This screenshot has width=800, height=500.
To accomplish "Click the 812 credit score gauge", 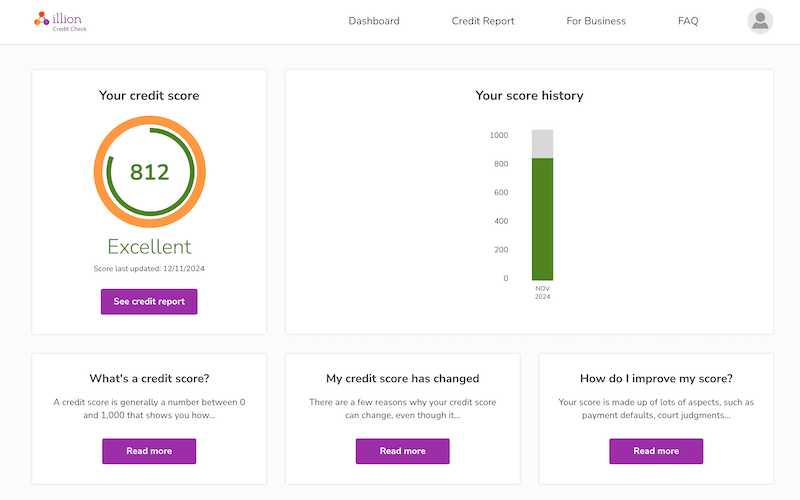I will pos(149,172).
